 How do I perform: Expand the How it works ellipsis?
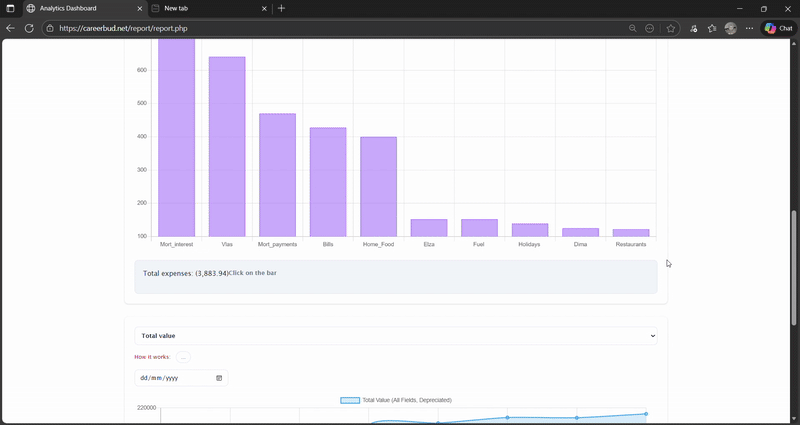183,357
